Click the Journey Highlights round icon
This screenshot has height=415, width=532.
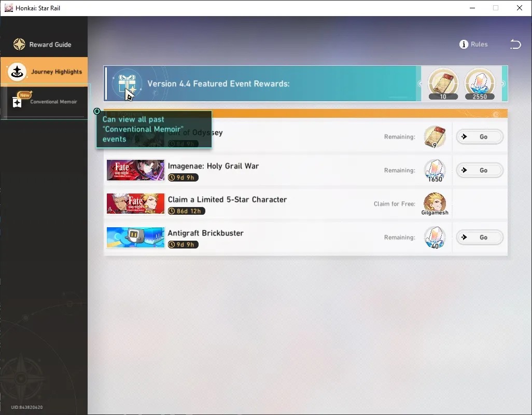(x=17, y=72)
